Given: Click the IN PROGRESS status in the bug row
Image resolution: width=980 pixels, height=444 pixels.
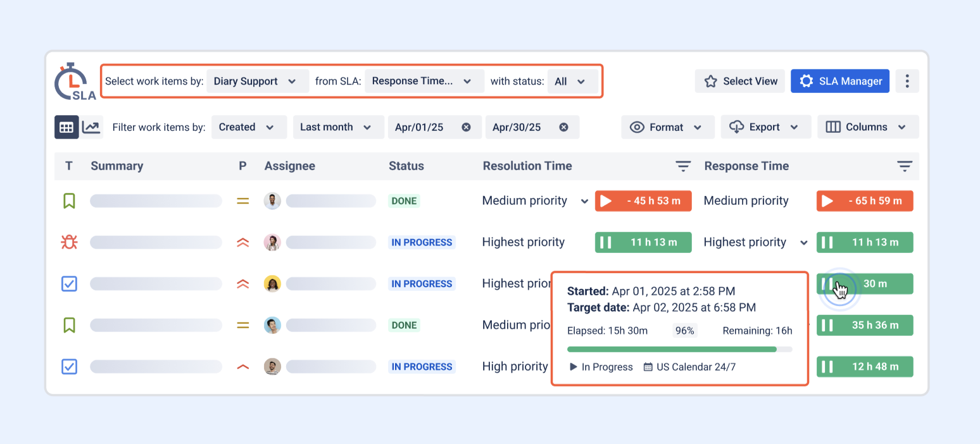Looking at the screenshot, I should tap(422, 242).
